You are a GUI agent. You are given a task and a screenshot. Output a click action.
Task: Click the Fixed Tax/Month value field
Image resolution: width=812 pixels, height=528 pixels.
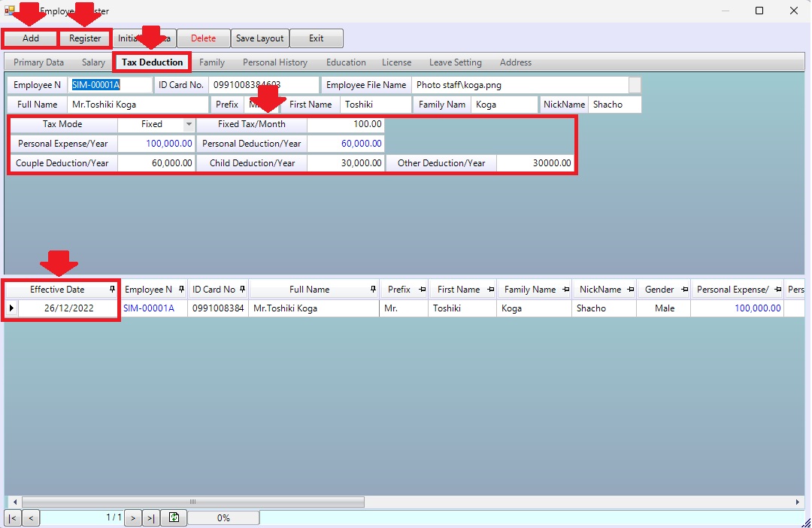(346, 124)
